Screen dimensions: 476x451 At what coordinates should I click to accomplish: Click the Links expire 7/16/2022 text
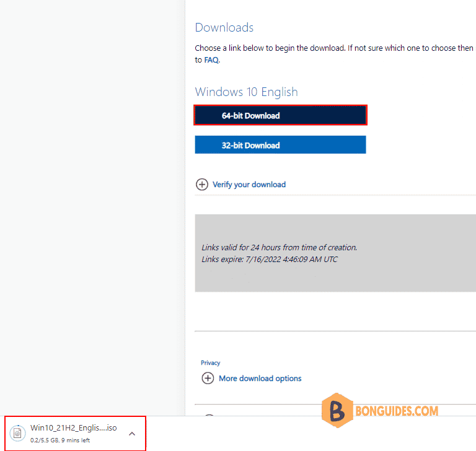pyautogui.click(x=269, y=259)
